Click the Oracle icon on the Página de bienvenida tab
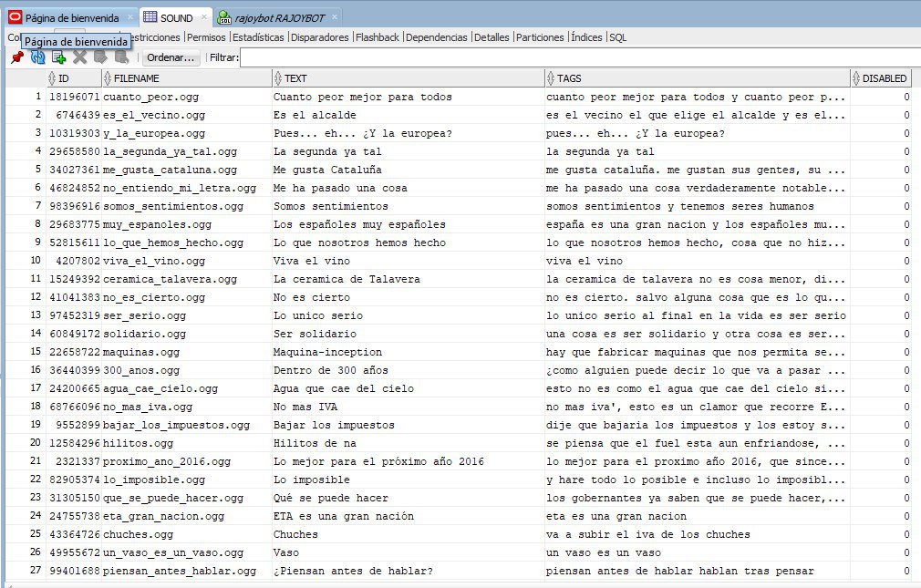This screenshot has height=588, width=921. tap(16, 17)
